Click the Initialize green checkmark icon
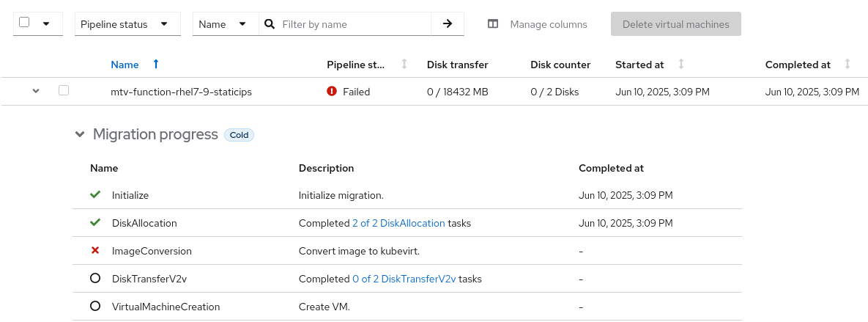This screenshot has height=322, width=868. [94, 195]
